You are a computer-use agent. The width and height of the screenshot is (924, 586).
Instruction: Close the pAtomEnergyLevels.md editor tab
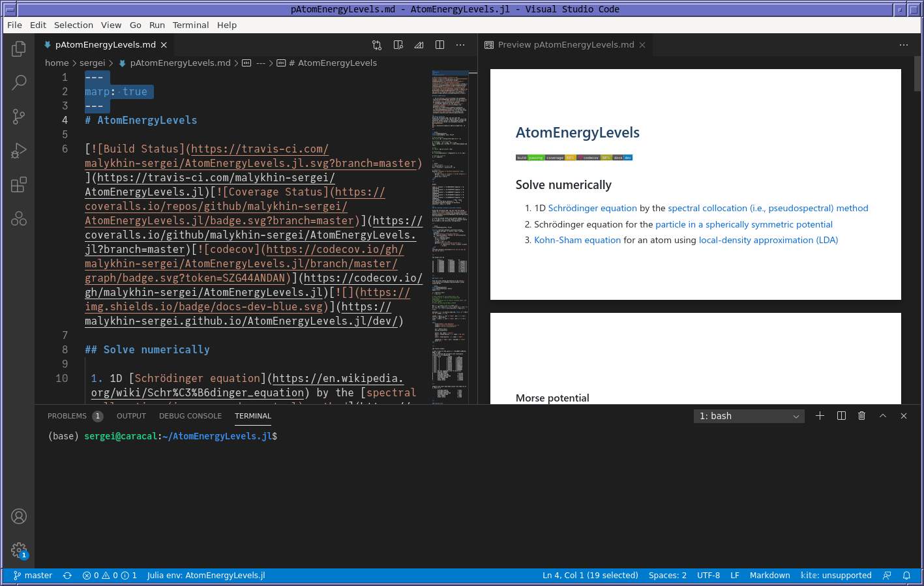pyautogui.click(x=164, y=45)
